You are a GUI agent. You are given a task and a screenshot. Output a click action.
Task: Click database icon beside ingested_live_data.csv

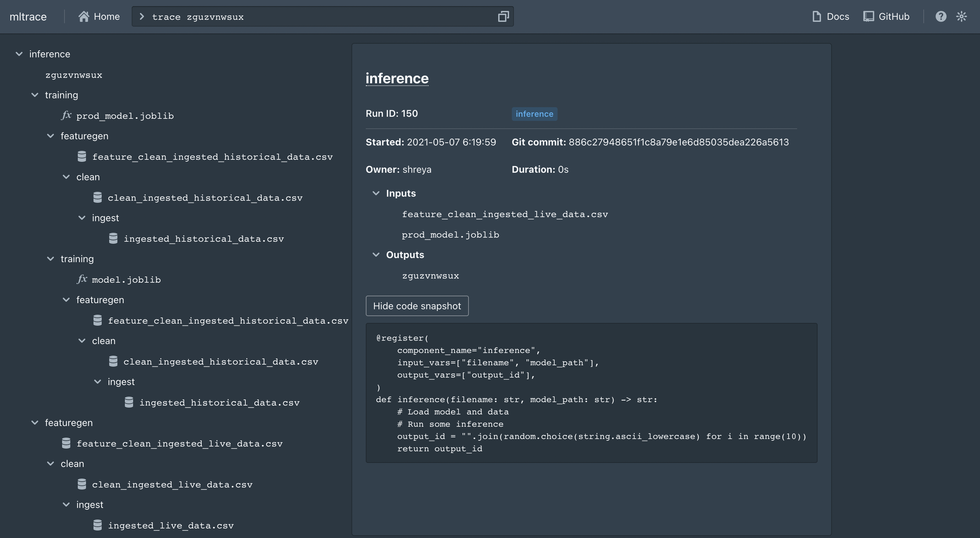click(x=97, y=525)
